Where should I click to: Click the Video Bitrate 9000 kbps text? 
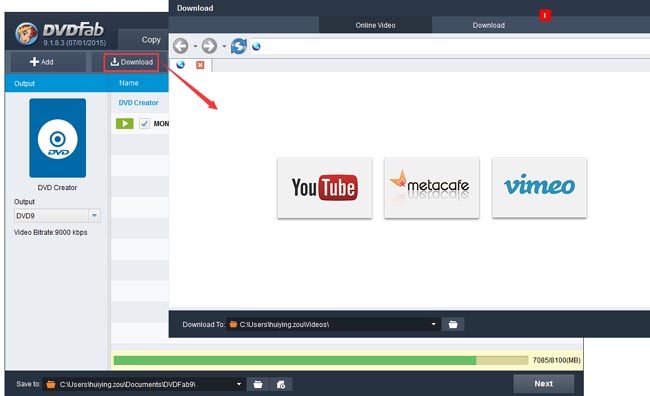click(x=51, y=232)
